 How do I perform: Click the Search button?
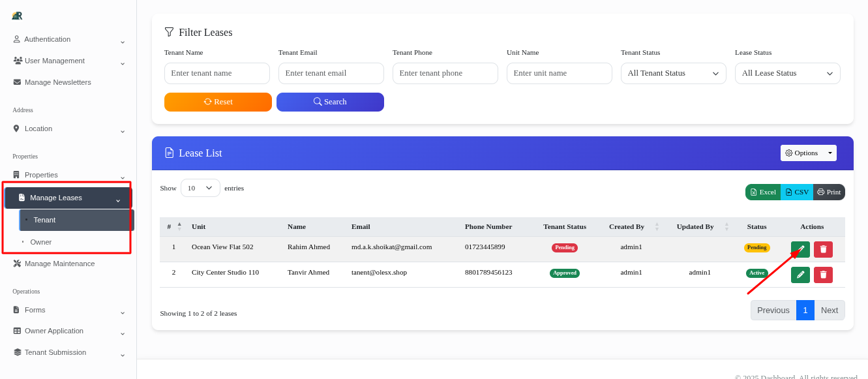[330, 102]
